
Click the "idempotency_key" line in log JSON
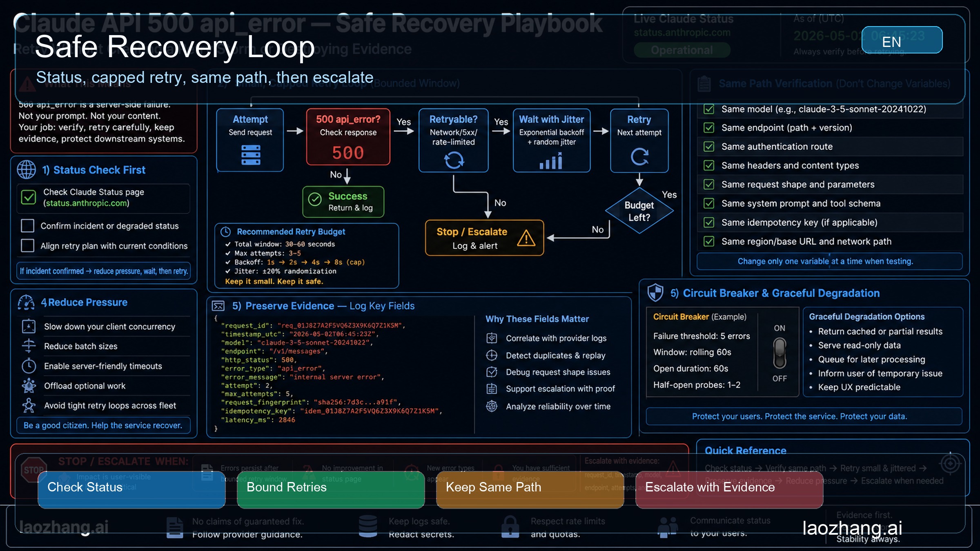point(331,411)
